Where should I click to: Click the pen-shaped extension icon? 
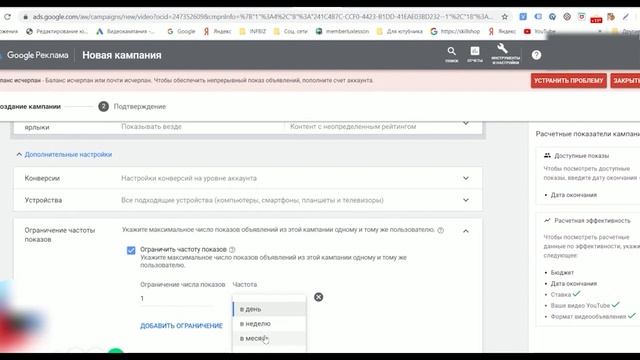click(626, 17)
